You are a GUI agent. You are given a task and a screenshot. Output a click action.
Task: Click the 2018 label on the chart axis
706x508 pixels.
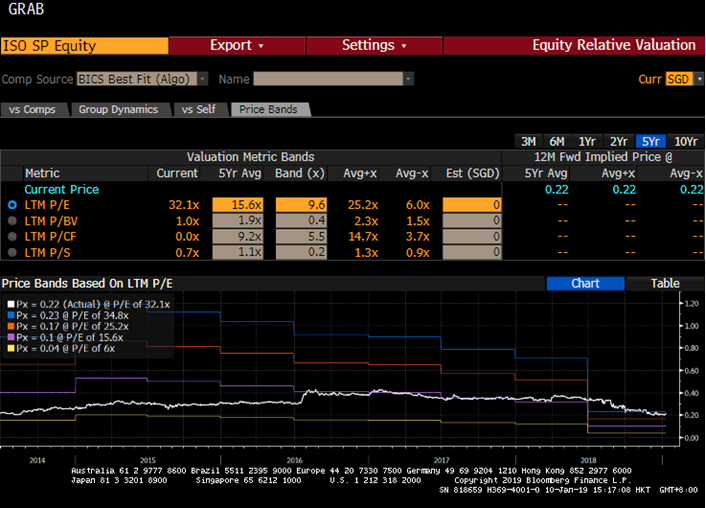(588, 460)
